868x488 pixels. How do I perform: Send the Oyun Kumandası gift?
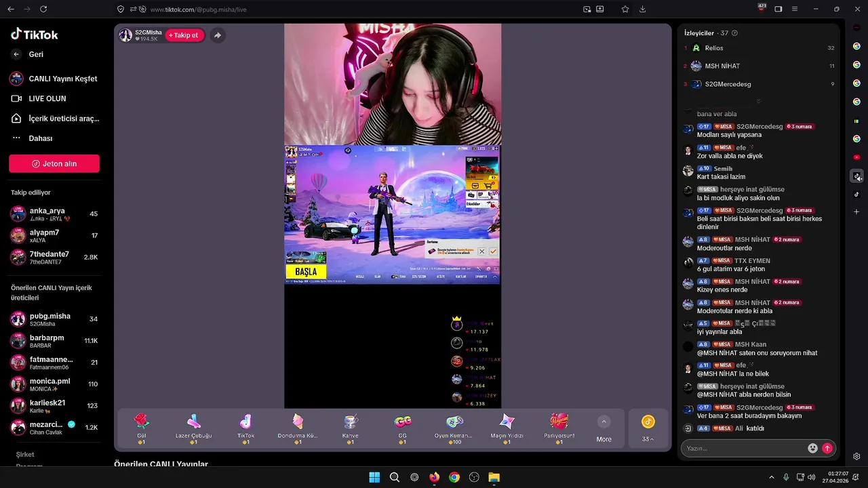454,429
